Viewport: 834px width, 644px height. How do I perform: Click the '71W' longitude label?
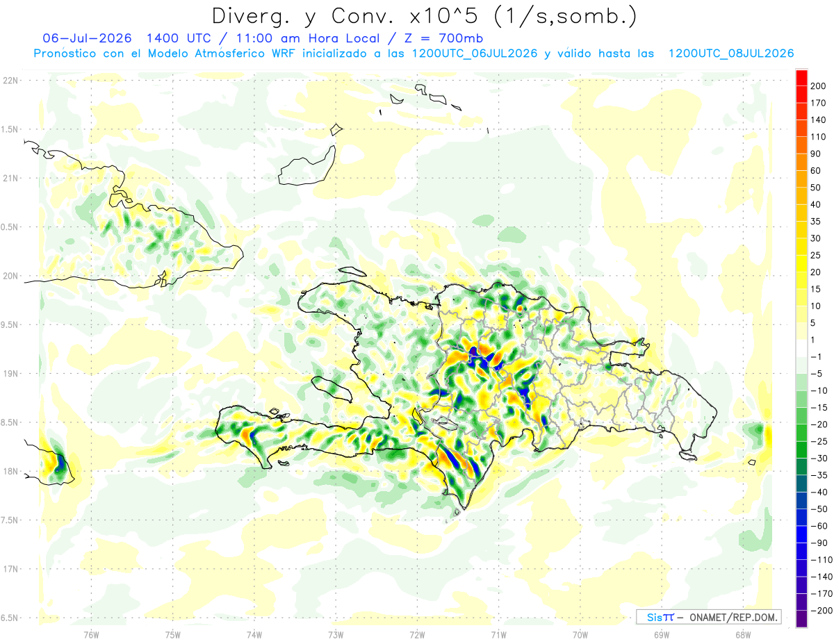[498, 634]
